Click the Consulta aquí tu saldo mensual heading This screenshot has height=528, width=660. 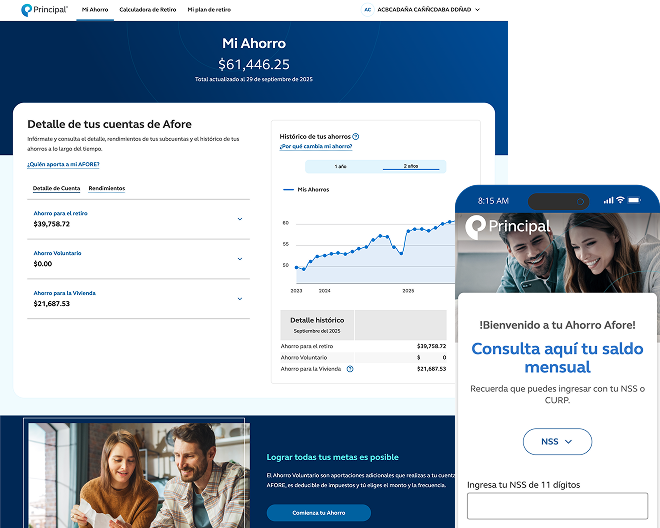pyautogui.click(x=557, y=358)
